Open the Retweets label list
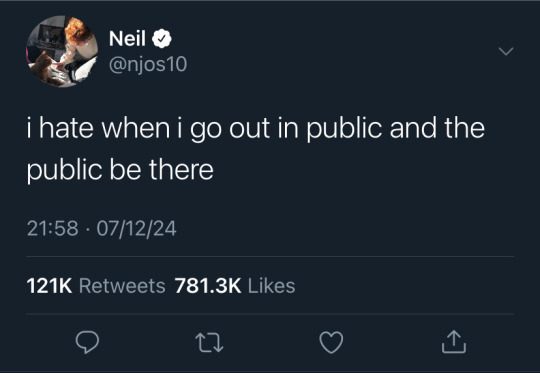This screenshot has height=373, width=540. pos(122,286)
